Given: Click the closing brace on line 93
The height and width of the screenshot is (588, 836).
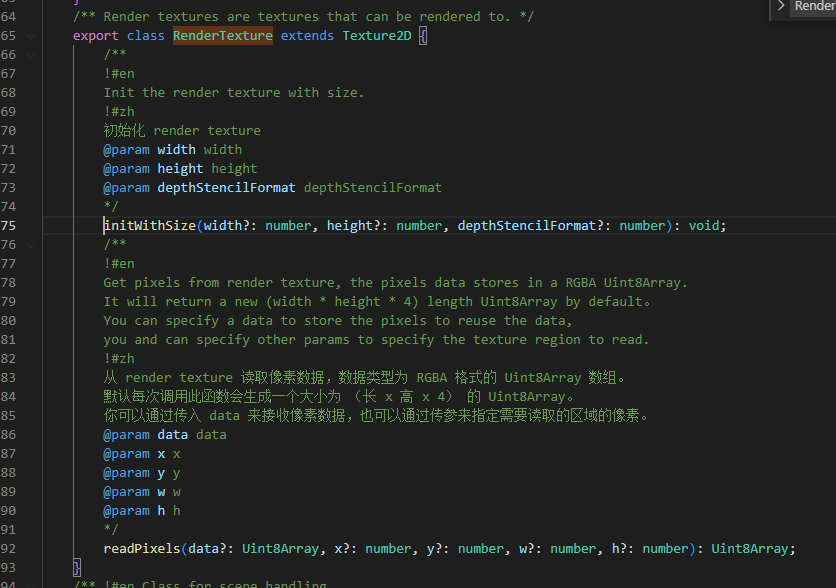Looking at the screenshot, I should coord(77,568).
